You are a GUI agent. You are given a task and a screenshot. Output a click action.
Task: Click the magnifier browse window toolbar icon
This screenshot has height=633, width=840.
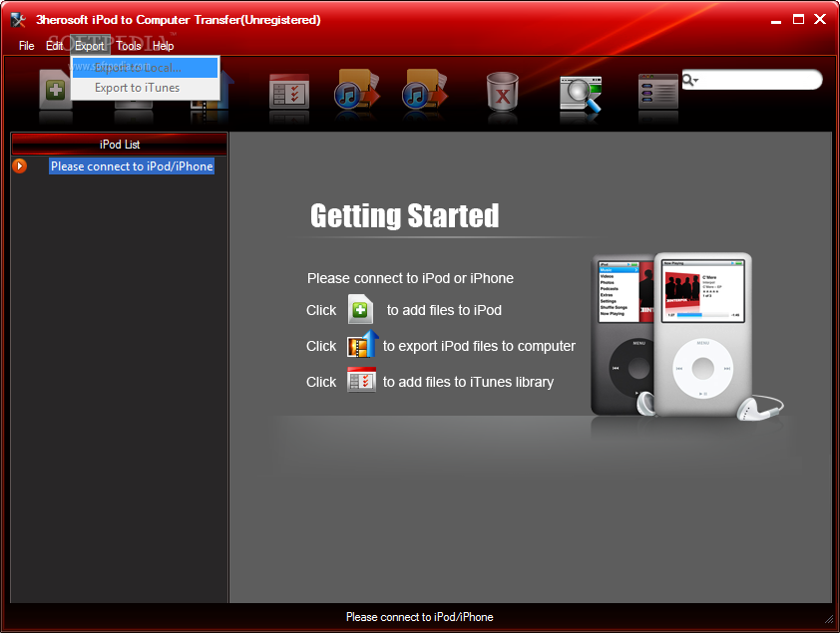(x=581, y=94)
